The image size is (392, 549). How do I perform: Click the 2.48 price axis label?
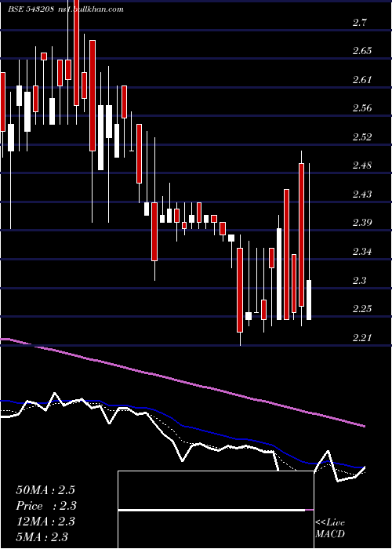pos(362,165)
